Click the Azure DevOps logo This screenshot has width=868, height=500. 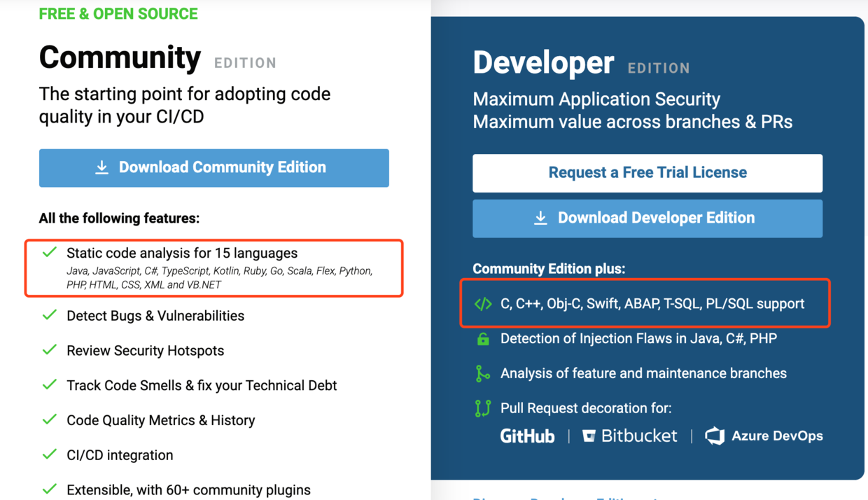click(764, 436)
